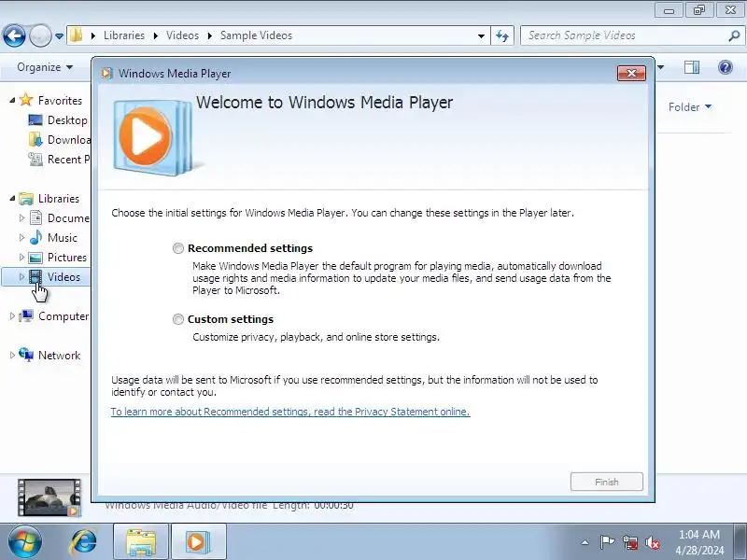This screenshot has height=560, width=747.
Task: Click the network status tray icon
Action: point(629,542)
